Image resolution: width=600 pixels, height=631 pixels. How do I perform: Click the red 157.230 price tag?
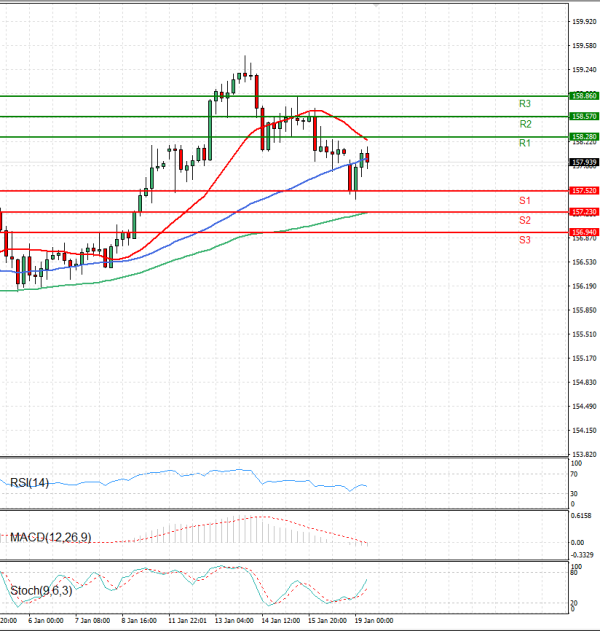[x=583, y=212]
